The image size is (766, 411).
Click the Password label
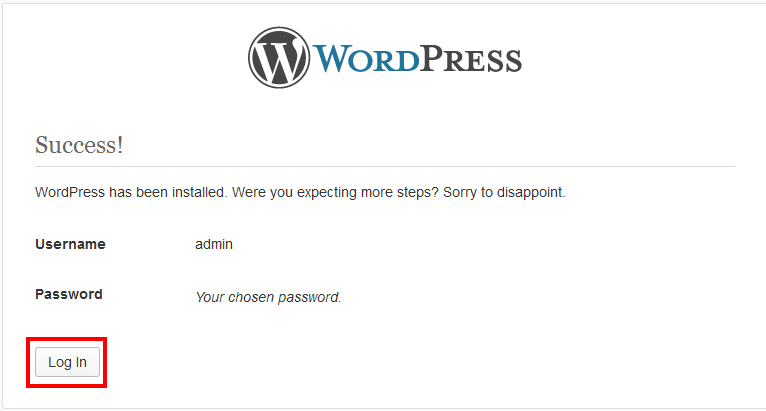(69, 295)
